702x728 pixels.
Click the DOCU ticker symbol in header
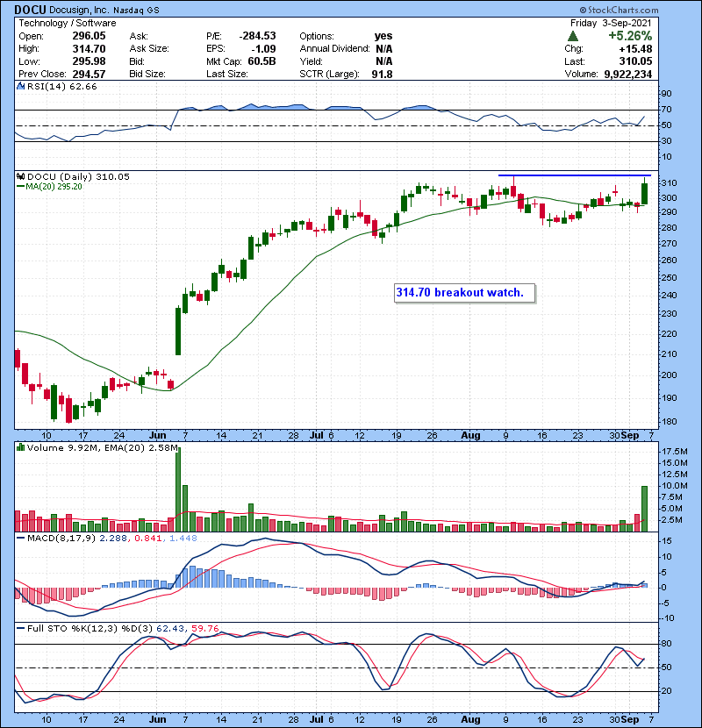click(x=30, y=10)
